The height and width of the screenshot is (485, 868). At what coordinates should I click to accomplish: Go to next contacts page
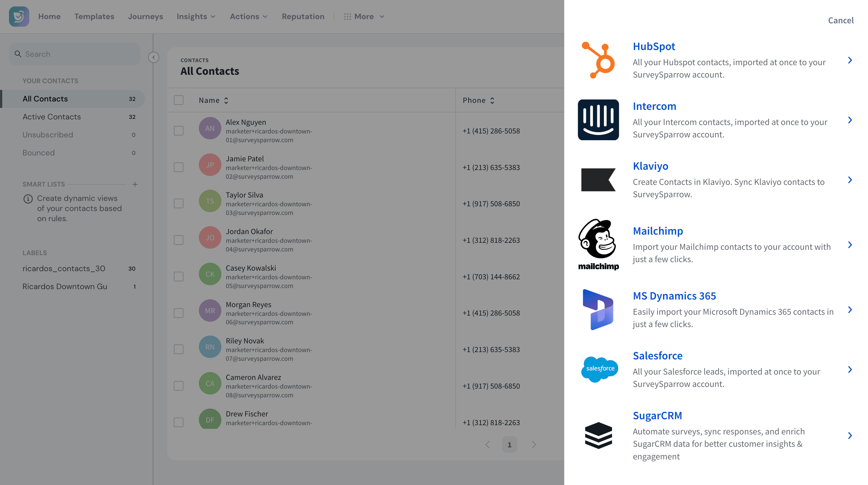tap(534, 445)
